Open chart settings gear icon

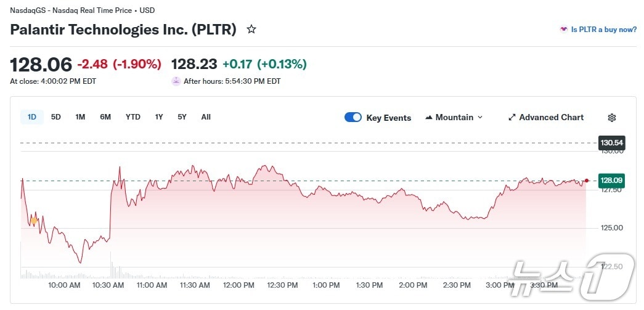(x=612, y=118)
